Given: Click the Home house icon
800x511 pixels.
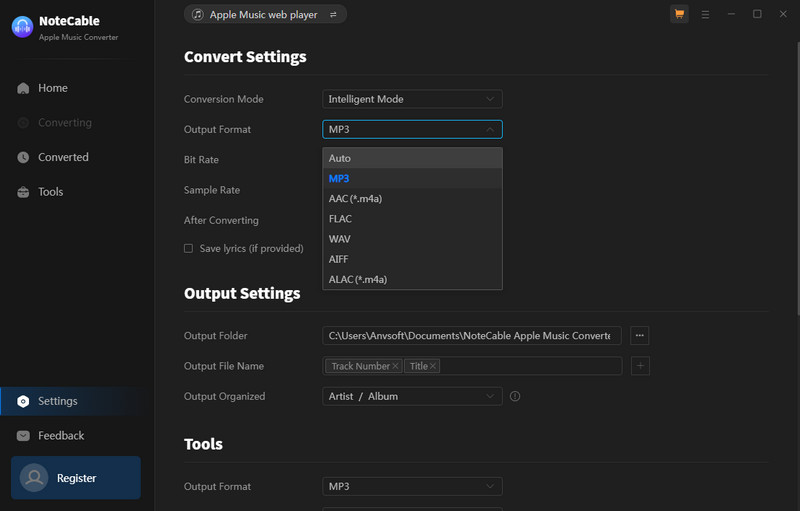Looking at the screenshot, I should point(23,88).
